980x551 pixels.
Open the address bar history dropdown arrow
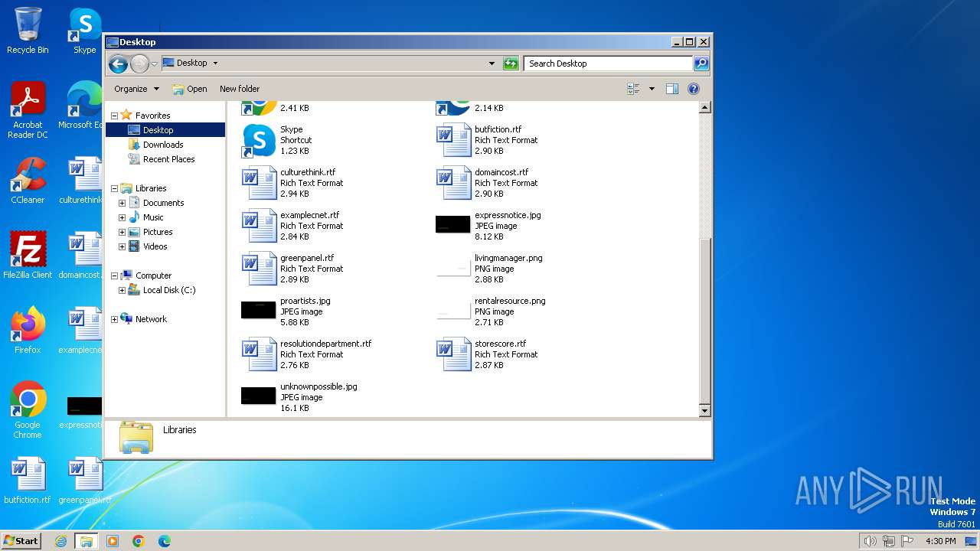click(x=492, y=64)
